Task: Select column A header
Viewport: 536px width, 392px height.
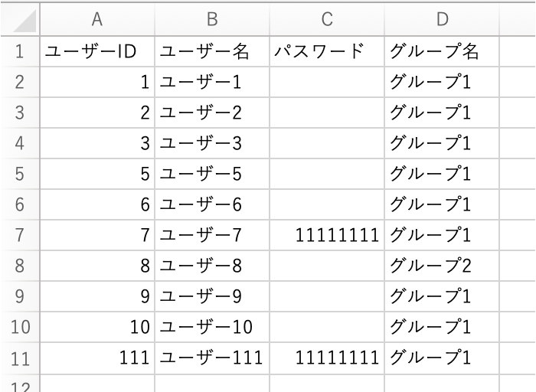Action: coord(97,19)
